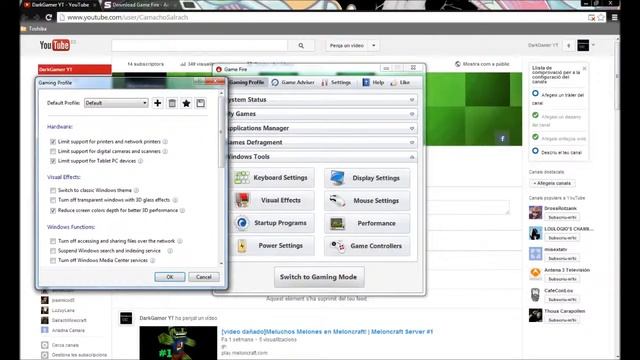Click the YouTube search magnifier button
The height and width of the screenshot is (360, 640).
(x=301, y=46)
